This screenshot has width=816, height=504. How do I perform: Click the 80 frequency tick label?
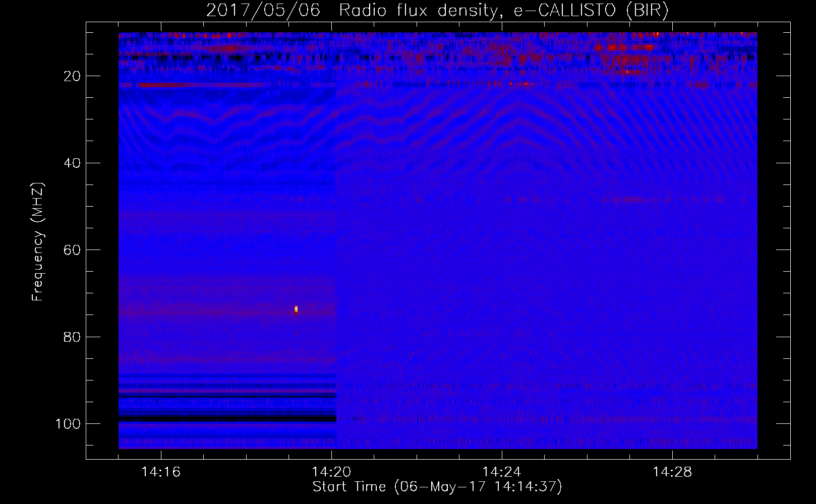(x=73, y=337)
